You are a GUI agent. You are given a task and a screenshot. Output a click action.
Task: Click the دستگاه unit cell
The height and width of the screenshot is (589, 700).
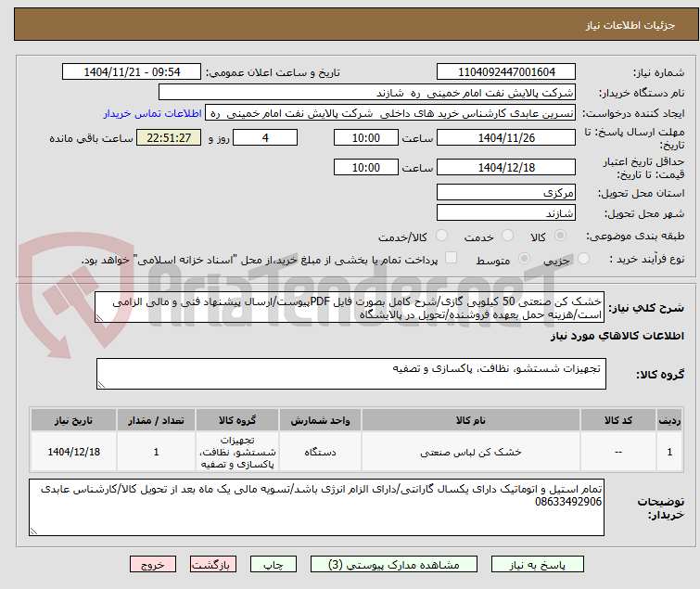(320, 452)
